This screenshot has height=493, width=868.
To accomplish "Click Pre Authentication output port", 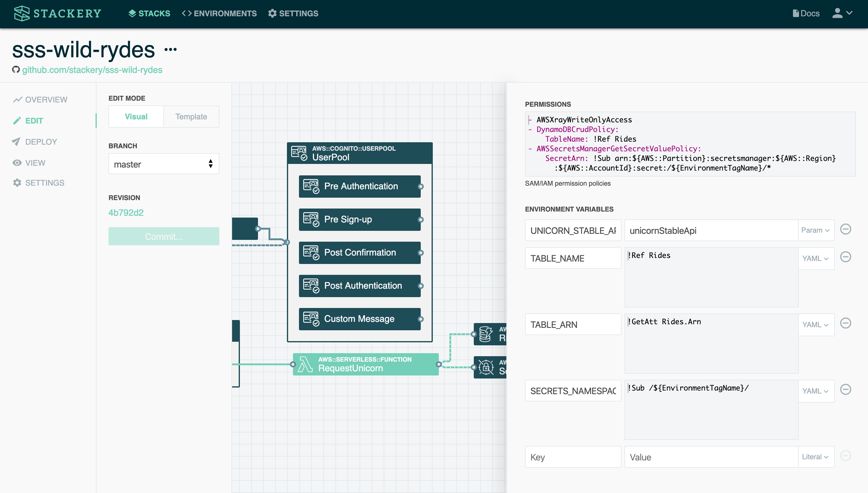I will point(421,187).
